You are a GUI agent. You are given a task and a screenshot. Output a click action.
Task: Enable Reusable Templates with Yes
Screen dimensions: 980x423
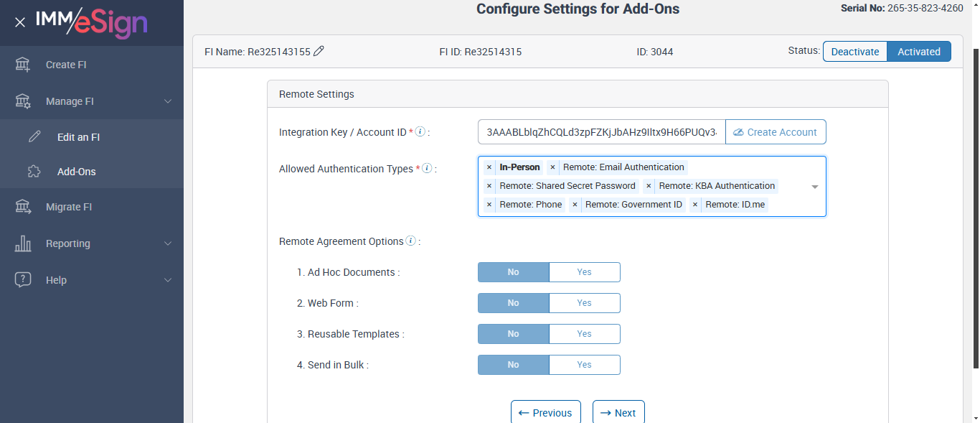584,334
